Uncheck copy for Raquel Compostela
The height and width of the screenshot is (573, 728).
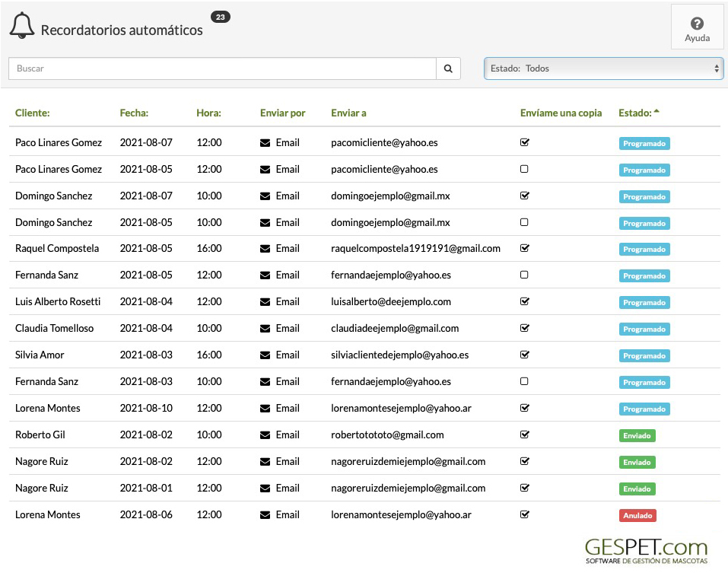click(525, 248)
